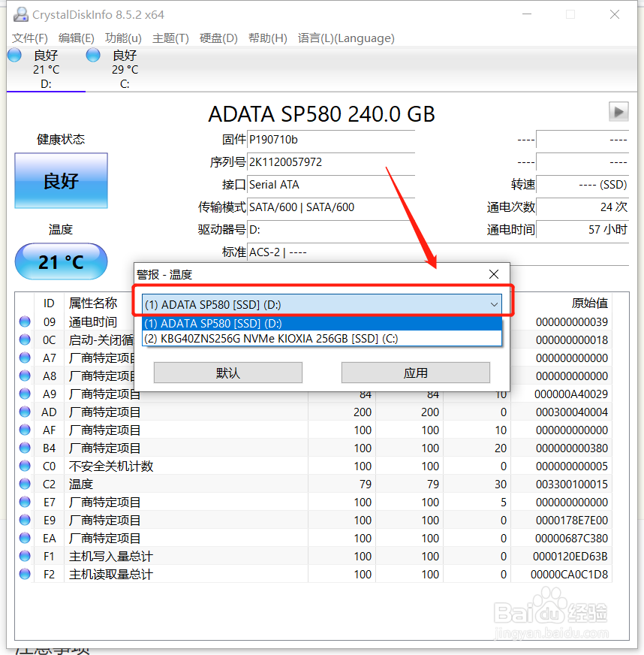
Task: Click the 通电次数 value 24 次
Action: (582, 207)
